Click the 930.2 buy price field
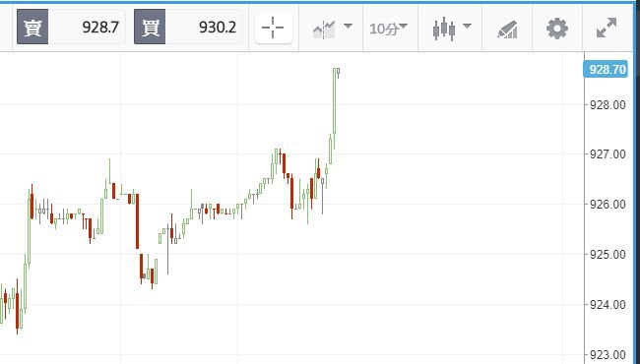640x364 pixels. pyautogui.click(x=204, y=27)
